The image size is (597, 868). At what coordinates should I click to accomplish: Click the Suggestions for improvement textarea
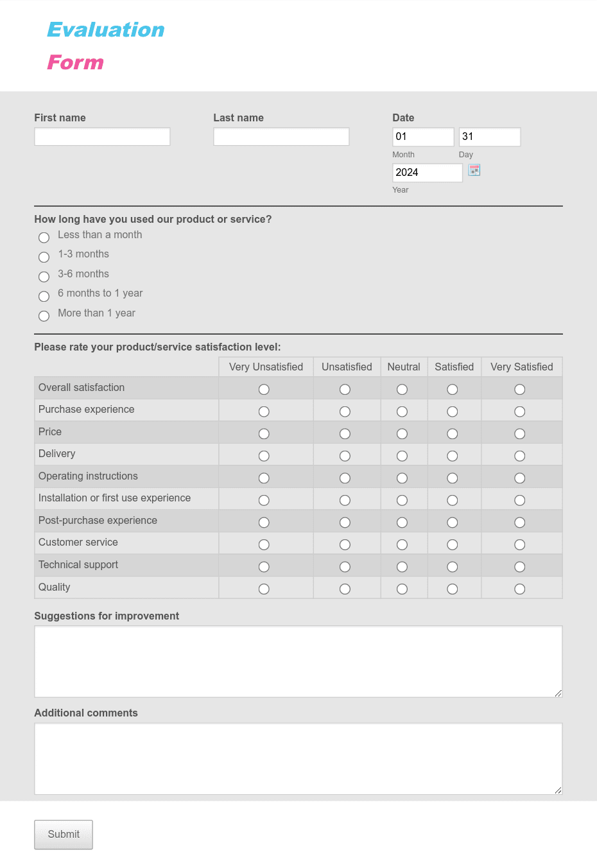click(298, 662)
